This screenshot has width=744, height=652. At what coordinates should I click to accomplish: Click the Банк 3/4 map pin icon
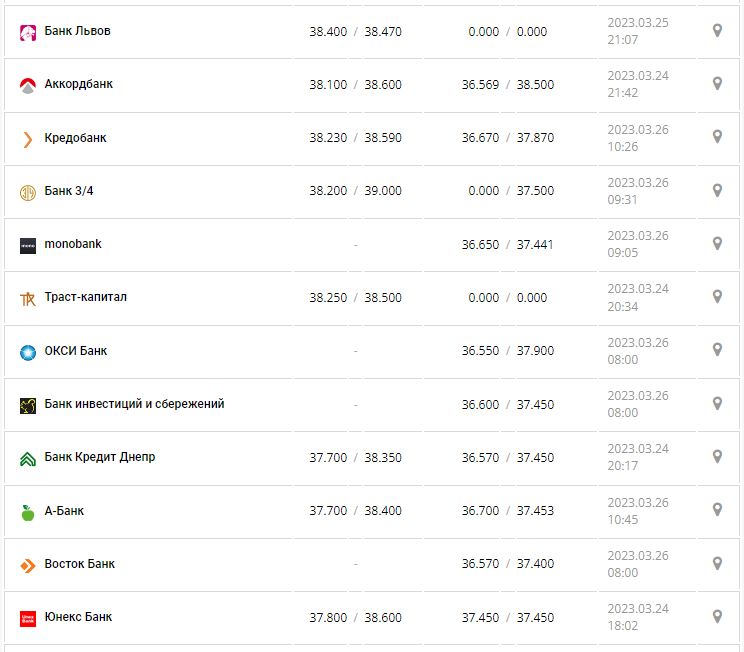[717, 190]
